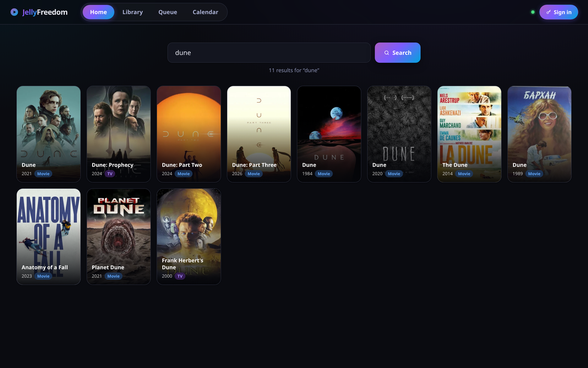Focus the search field containing "dune"
The height and width of the screenshot is (368, 588).
[x=269, y=53]
